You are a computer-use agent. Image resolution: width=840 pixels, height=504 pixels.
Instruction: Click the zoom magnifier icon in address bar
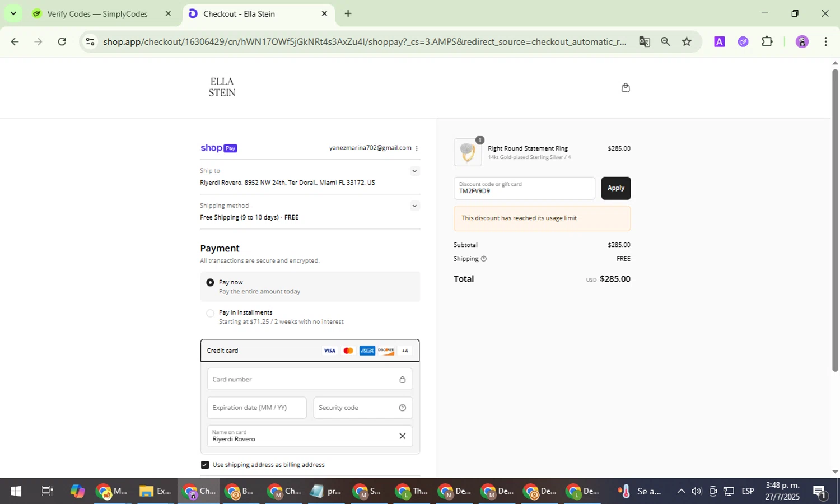[x=665, y=41]
